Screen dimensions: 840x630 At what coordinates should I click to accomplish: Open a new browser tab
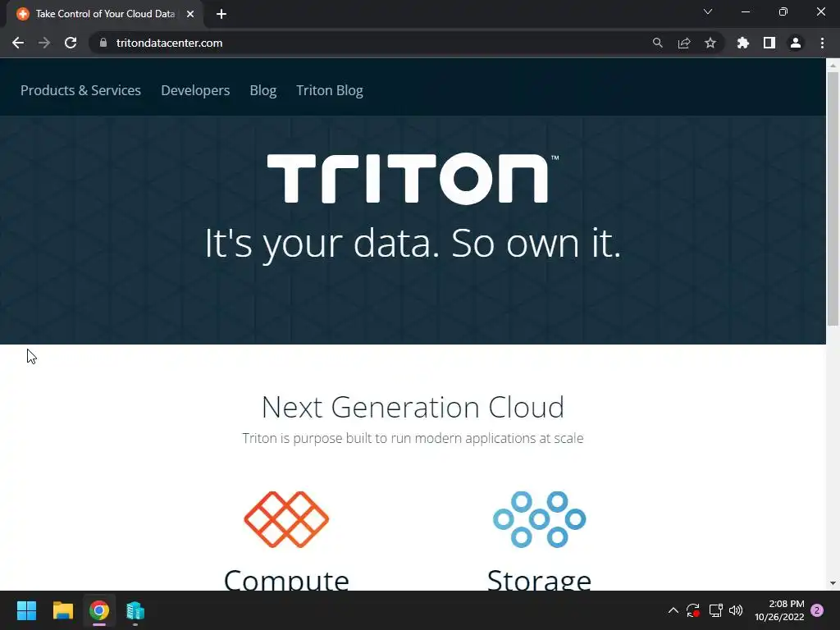(221, 14)
